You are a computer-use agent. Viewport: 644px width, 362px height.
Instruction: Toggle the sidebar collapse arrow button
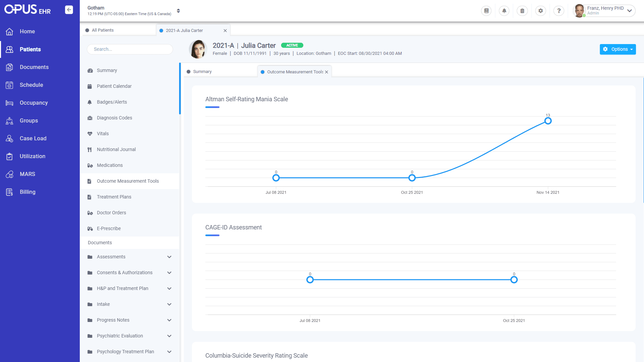[69, 10]
